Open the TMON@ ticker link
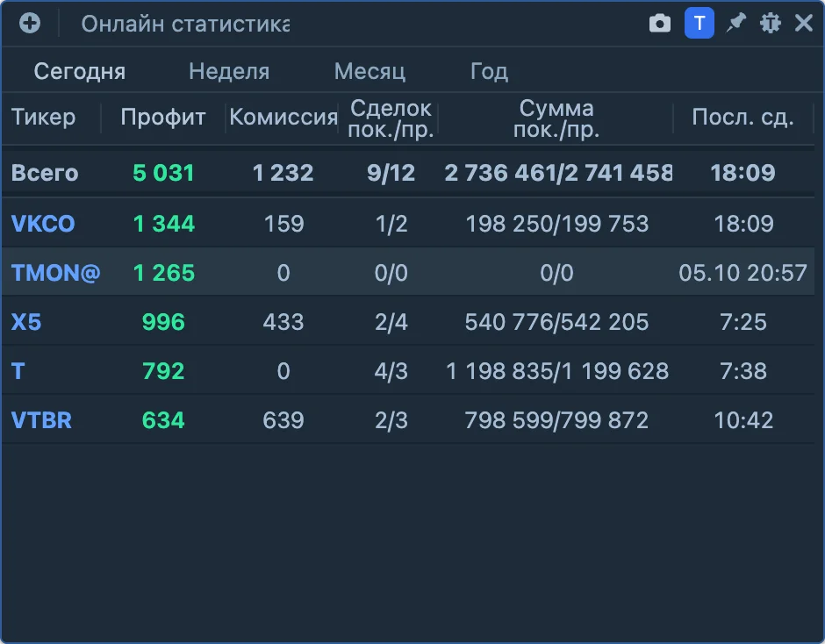 click(56, 273)
